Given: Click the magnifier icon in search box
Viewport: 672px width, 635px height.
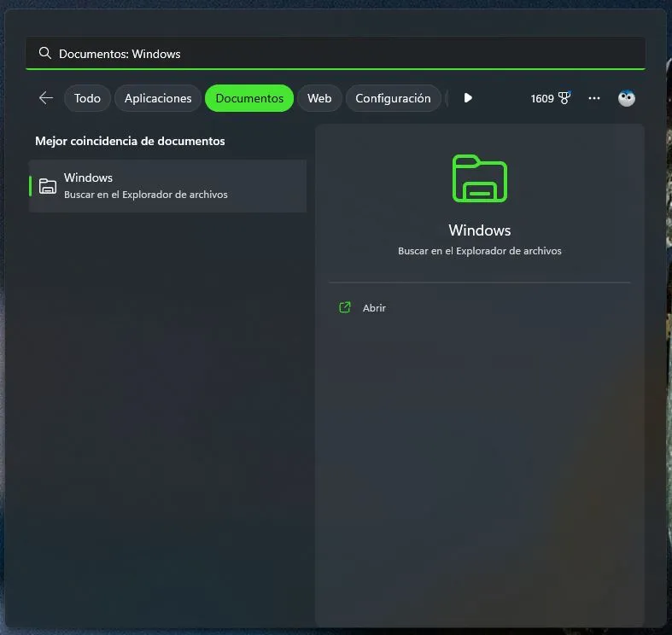Looking at the screenshot, I should point(45,53).
